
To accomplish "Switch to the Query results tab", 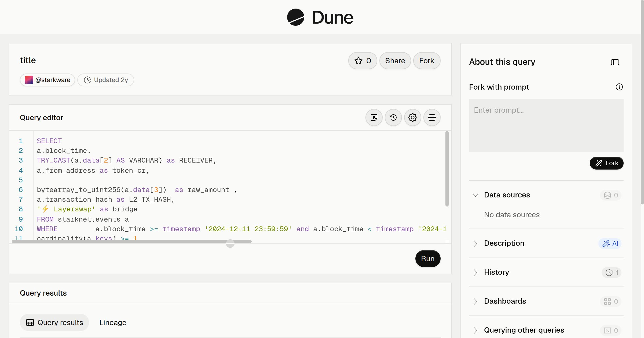I will tap(54, 322).
